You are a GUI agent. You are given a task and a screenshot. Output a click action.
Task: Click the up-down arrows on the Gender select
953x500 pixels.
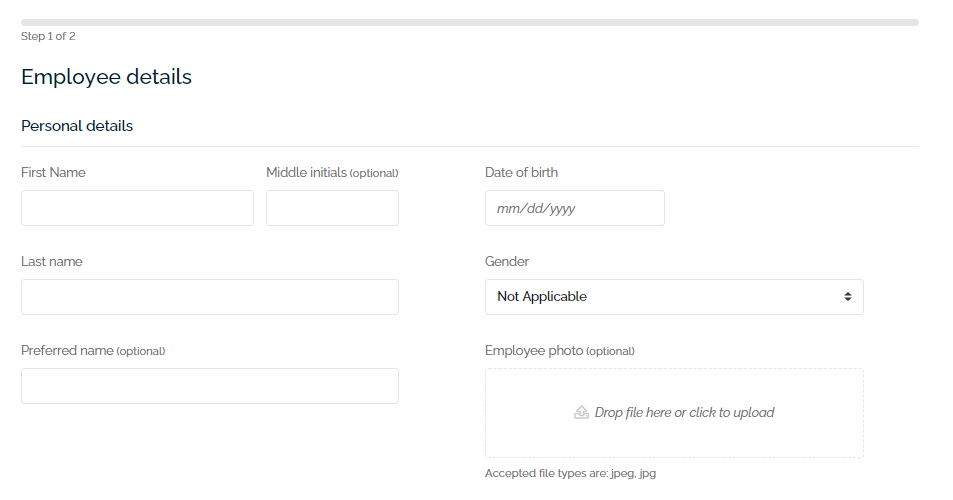click(847, 297)
